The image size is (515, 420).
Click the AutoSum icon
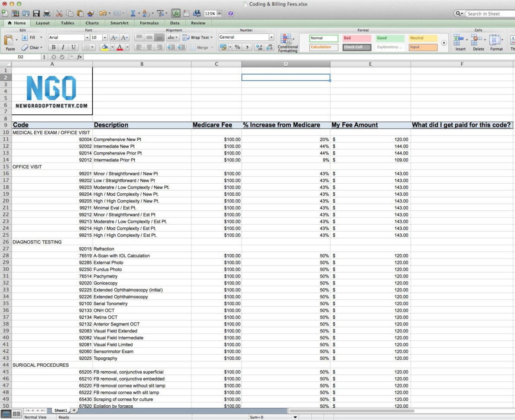[x=133, y=13]
